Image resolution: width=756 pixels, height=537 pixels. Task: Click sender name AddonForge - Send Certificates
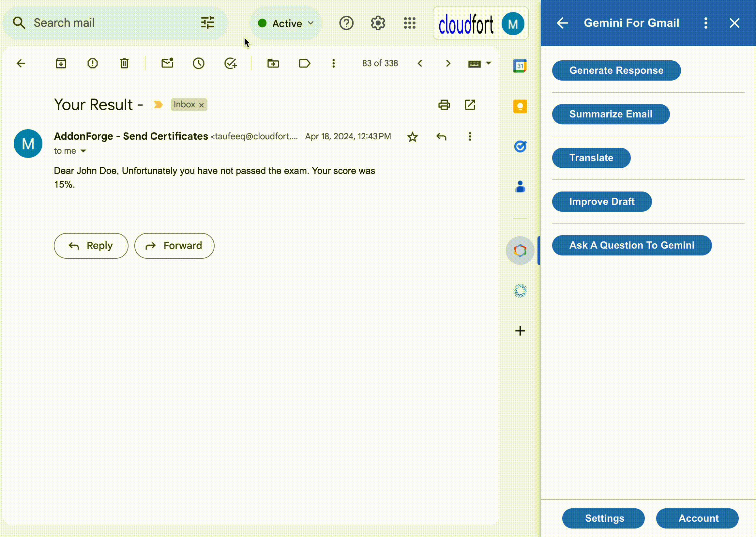click(x=131, y=136)
